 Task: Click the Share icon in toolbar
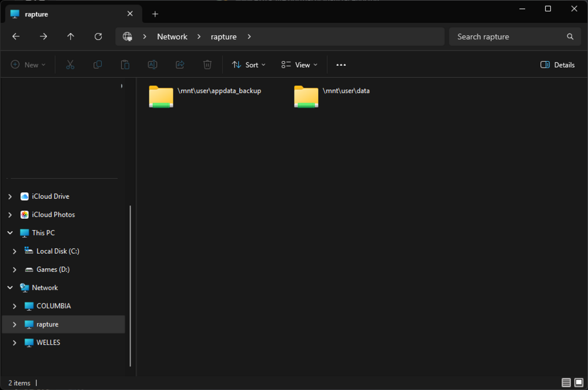click(x=180, y=65)
